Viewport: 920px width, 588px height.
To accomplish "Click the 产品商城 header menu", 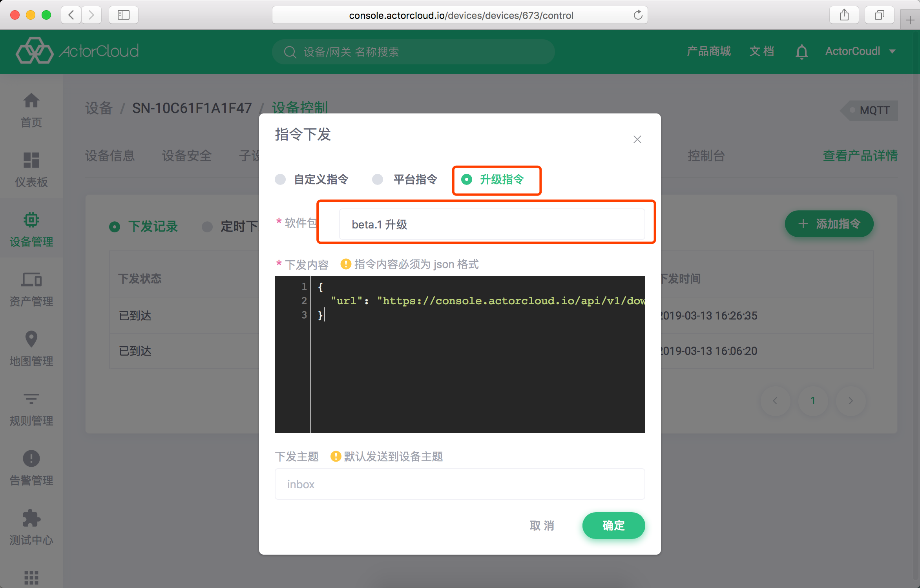I will pos(709,51).
